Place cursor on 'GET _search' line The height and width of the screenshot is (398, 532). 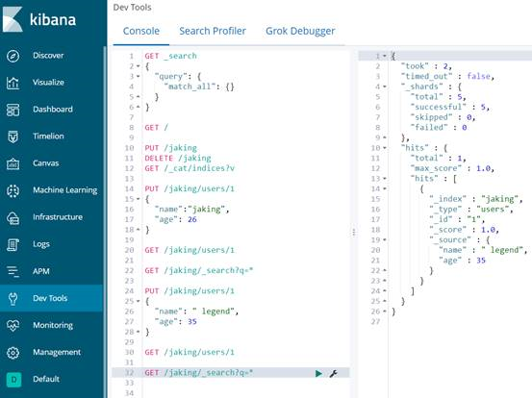pyautogui.click(x=170, y=56)
